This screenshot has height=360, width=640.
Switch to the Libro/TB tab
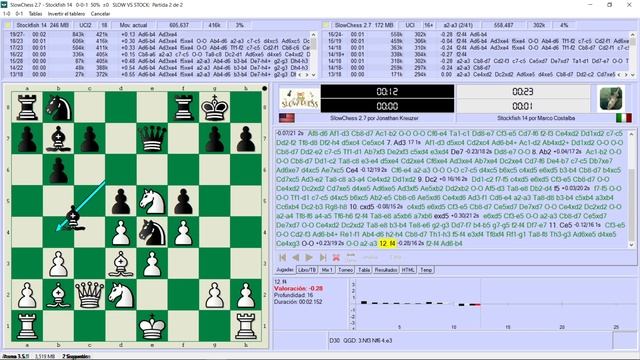(x=307, y=270)
